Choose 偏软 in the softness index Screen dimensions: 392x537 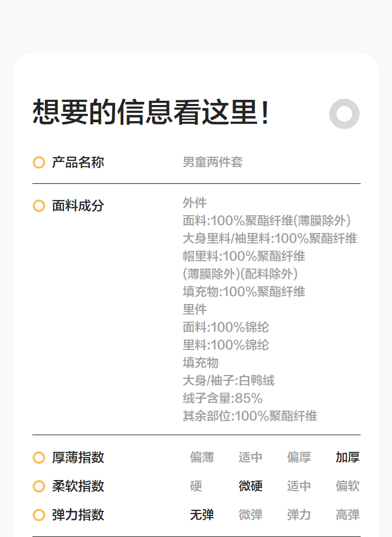(348, 486)
